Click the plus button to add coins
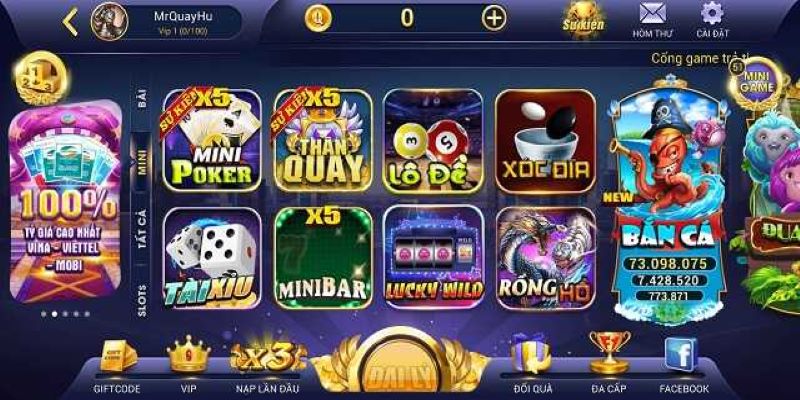This screenshot has width=800, height=400. click(494, 18)
